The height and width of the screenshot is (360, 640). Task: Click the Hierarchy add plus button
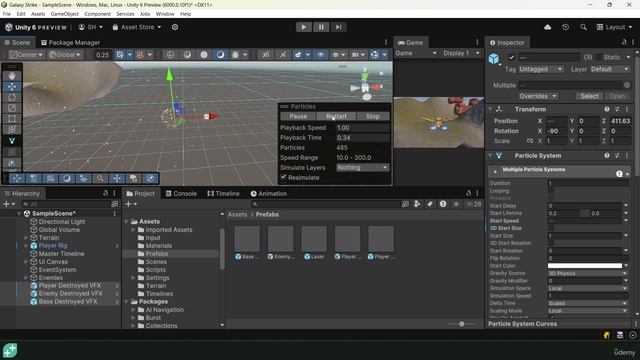pyautogui.click(x=7, y=204)
